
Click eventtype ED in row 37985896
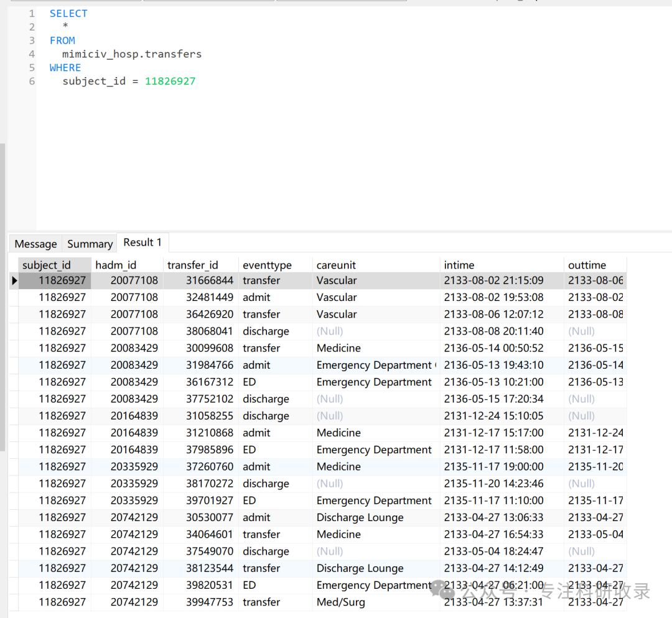point(276,450)
